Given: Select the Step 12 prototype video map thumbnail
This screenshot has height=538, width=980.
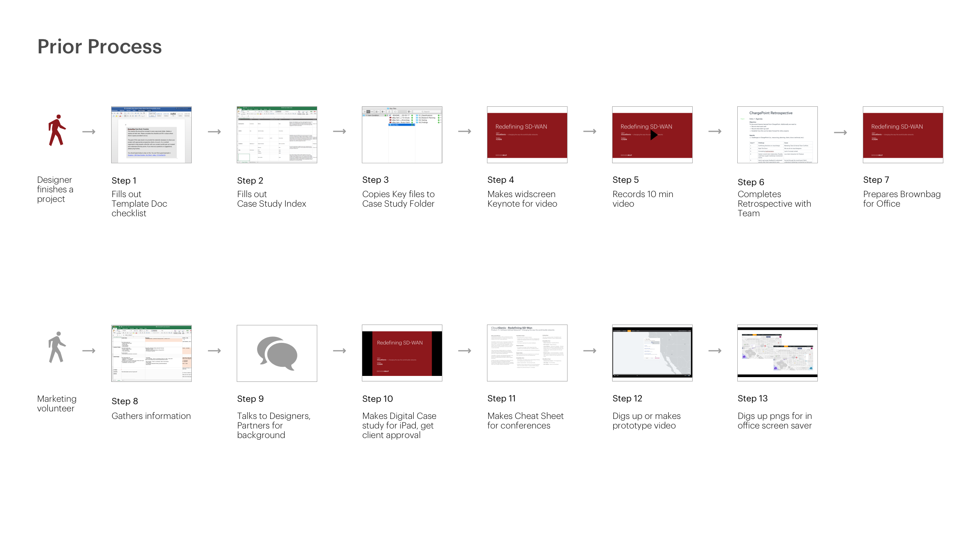Looking at the screenshot, I should (652, 353).
